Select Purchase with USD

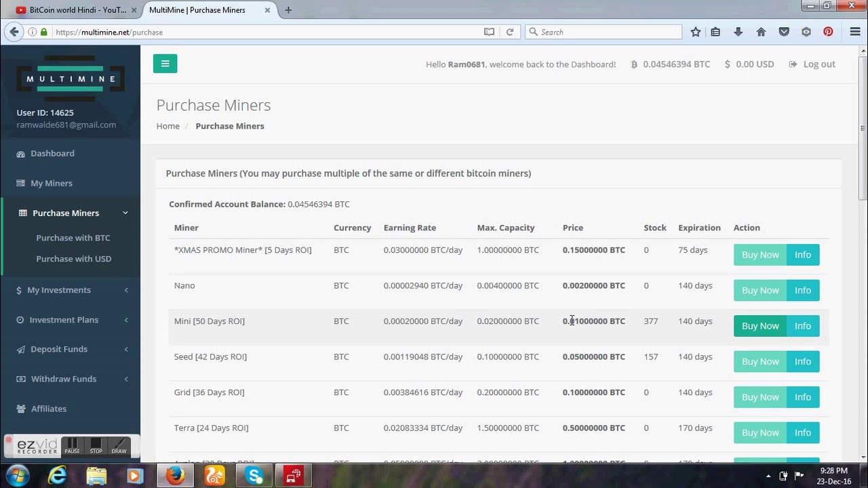[74, 259]
